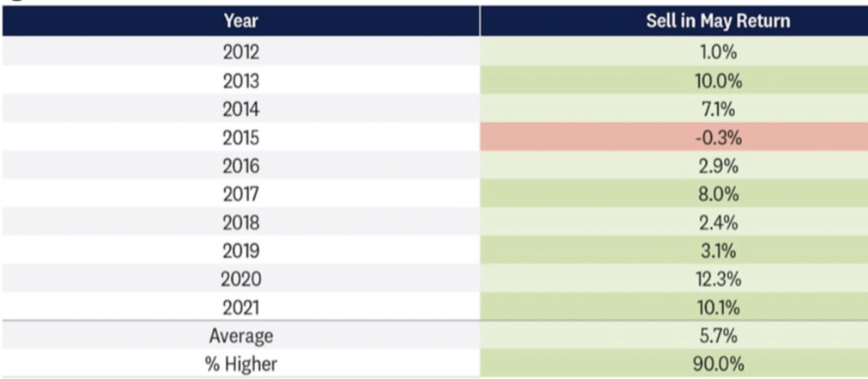Select the 12.3% return cell
Viewport: 868px width, 379px height.
pos(718,279)
